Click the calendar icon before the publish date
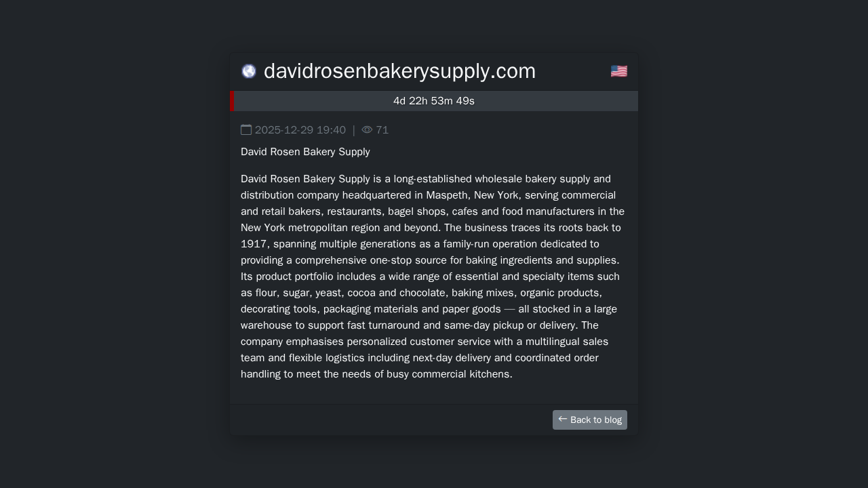868x488 pixels. pyautogui.click(x=246, y=129)
